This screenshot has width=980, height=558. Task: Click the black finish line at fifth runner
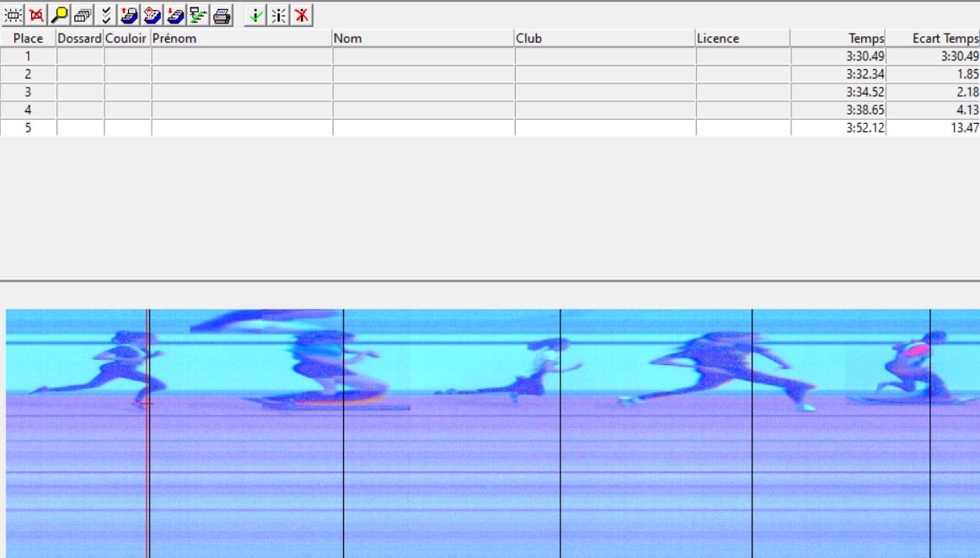click(x=930, y=433)
